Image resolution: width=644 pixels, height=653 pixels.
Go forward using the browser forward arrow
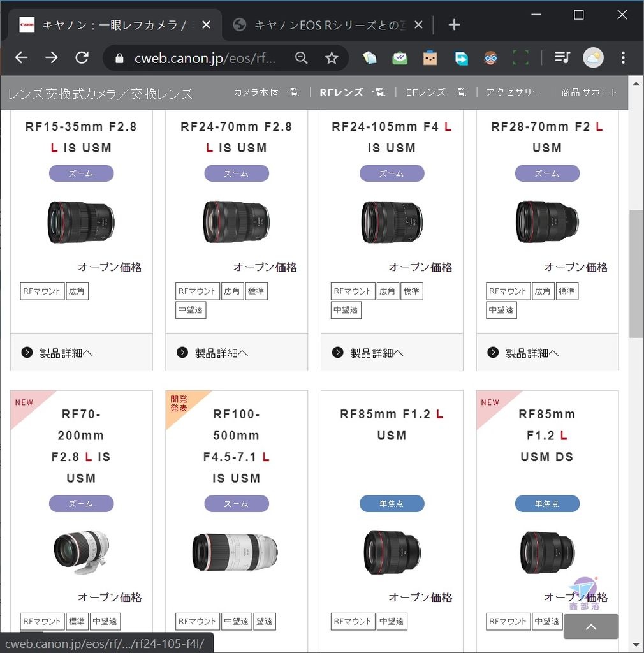click(x=51, y=57)
